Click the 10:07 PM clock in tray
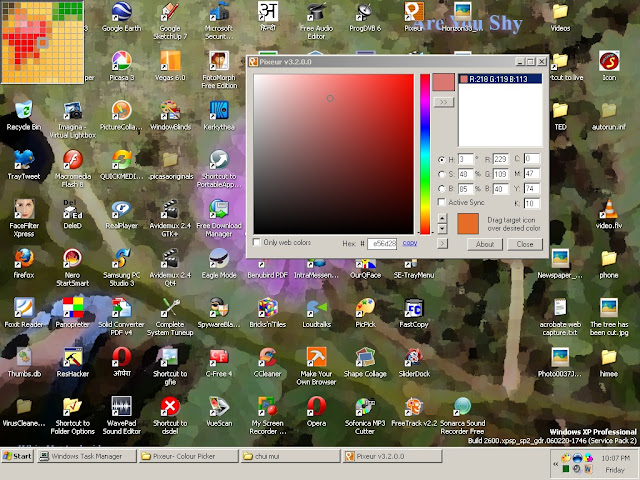The width and height of the screenshot is (640, 480). pyautogui.click(x=615, y=458)
